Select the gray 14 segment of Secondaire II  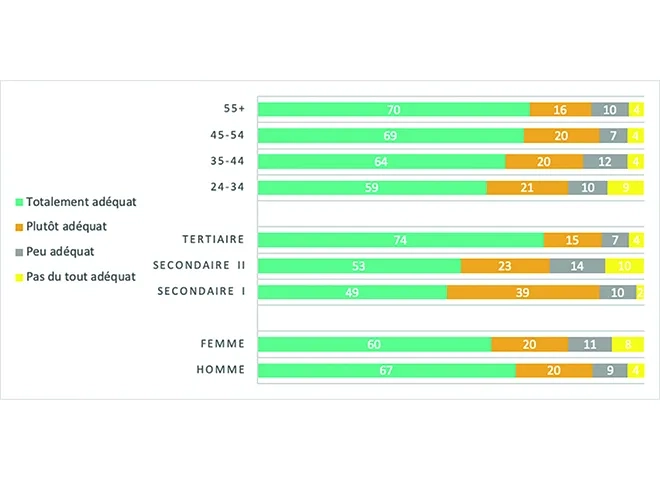(577, 266)
